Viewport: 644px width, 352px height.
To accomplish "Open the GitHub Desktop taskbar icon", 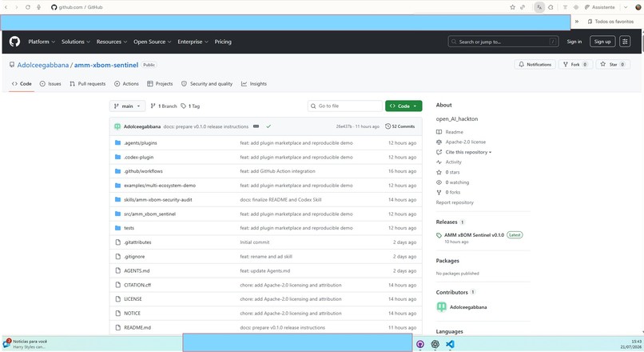I will [420, 344].
